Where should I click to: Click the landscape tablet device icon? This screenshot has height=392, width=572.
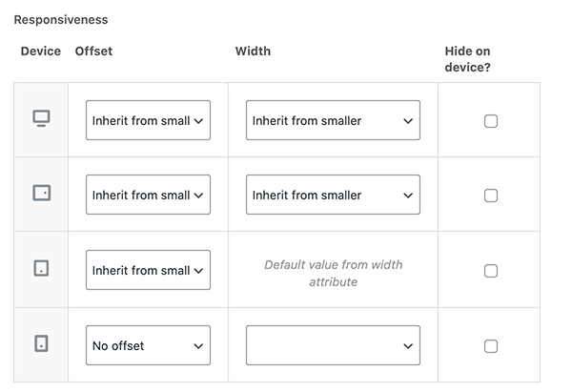pos(42,193)
